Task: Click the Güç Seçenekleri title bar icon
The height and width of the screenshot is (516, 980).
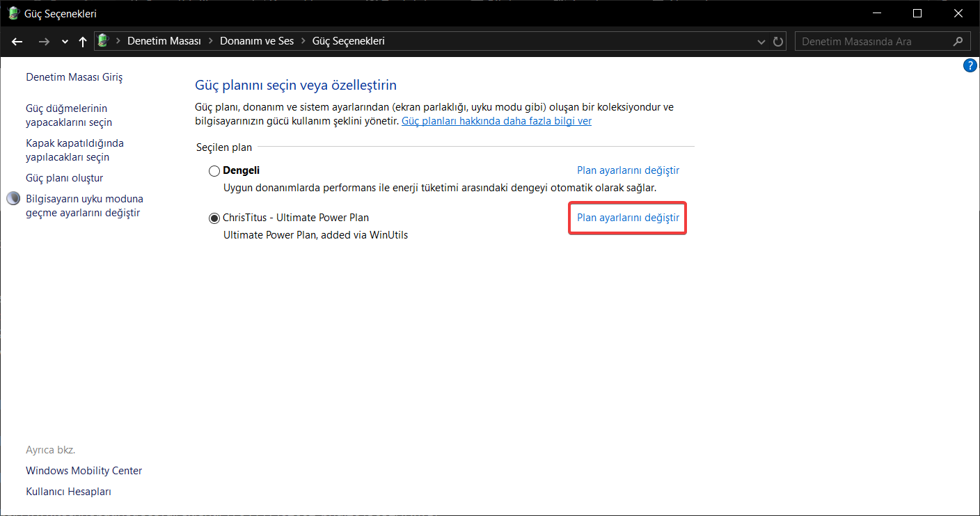Action: [x=13, y=13]
